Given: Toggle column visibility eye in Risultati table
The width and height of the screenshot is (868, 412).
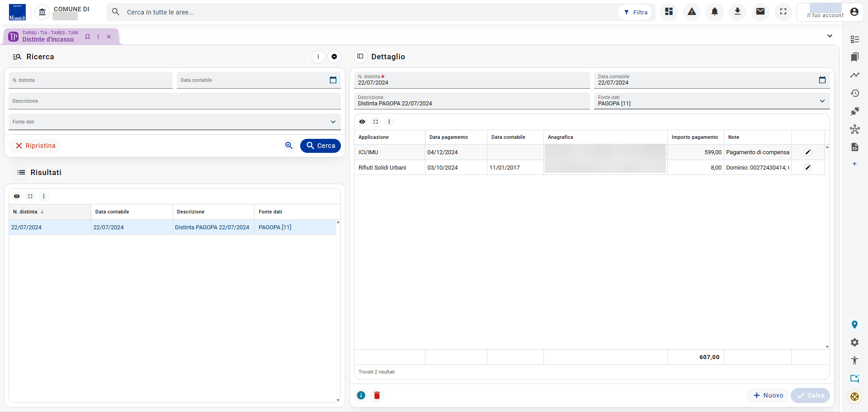Looking at the screenshot, I should pos(17,196).
